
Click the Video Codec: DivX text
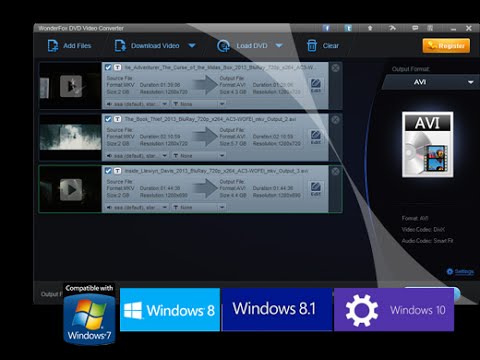[423, 229]
